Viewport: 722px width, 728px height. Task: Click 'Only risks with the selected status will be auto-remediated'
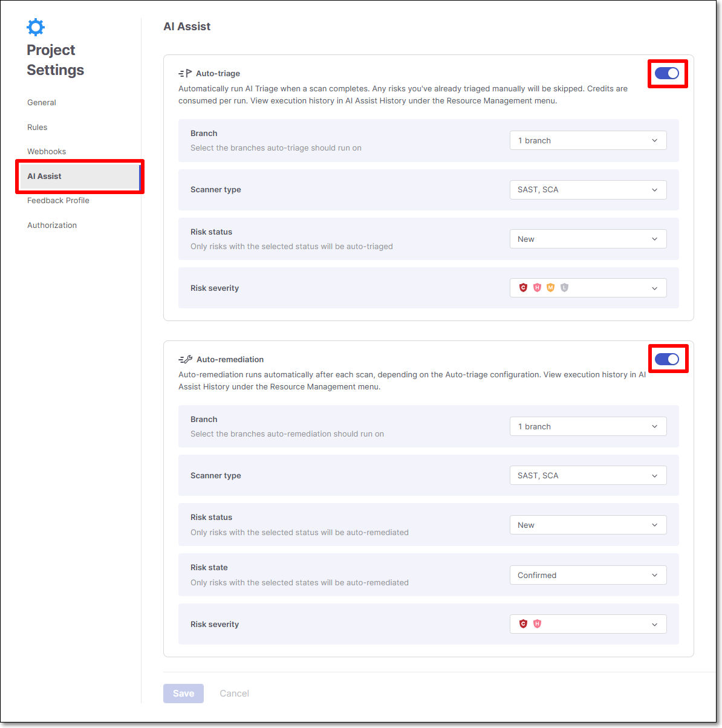coord(299,533)
